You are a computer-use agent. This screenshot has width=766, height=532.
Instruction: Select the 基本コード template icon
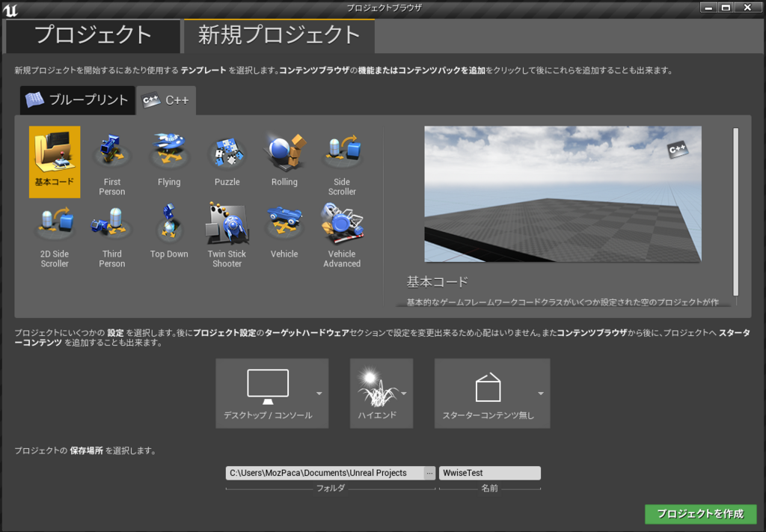point(54,153)
